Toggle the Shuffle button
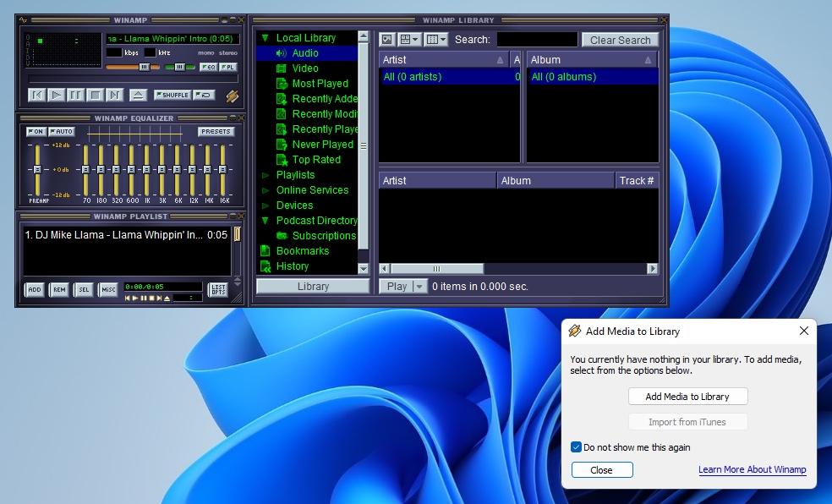 172,95
